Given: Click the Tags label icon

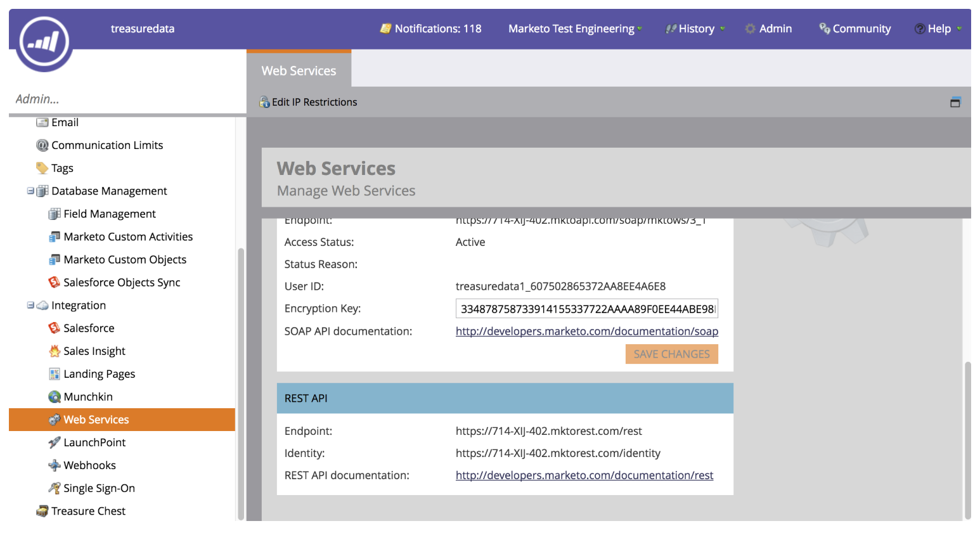Looking at the screenshot, I should click(42, 168).
